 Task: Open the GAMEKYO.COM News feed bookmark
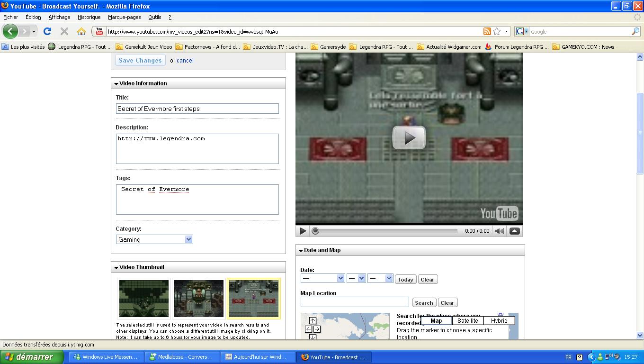[x=583, y=46]
